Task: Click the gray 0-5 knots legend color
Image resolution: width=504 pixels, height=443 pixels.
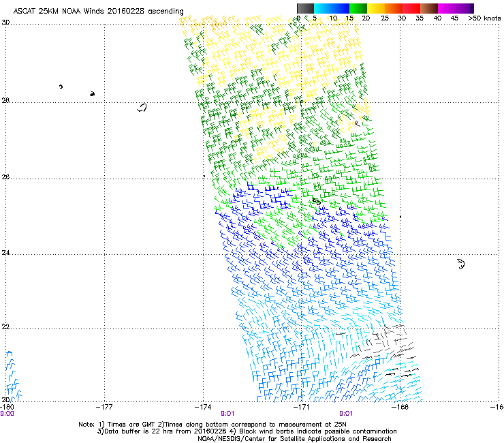Action: click(x=305, y=8)
